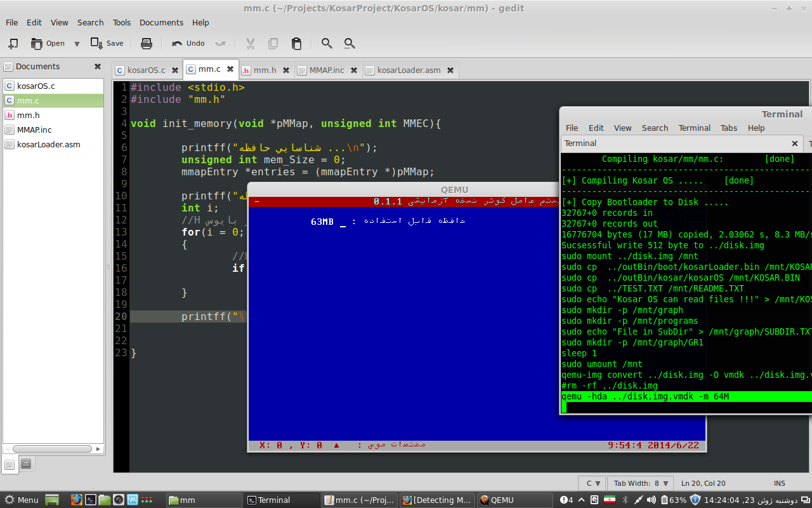Screen dimensions: 812x508
Task: Select MMAP.inc in the Documents list
Action: [x=34, y=130]
